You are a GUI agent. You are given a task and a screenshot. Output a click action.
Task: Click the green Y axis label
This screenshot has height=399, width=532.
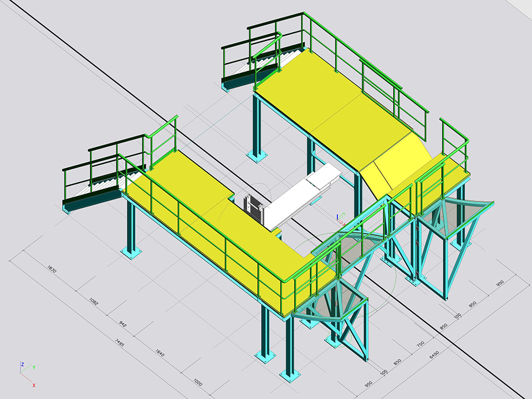[34, 367]
